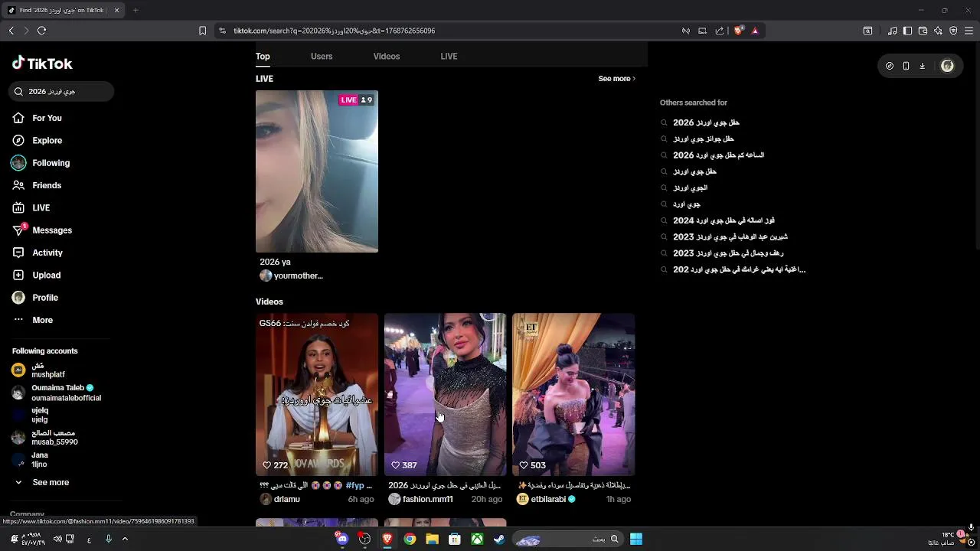
Task: Open yourmother... live host link
Action: click(x=292, y=275)
